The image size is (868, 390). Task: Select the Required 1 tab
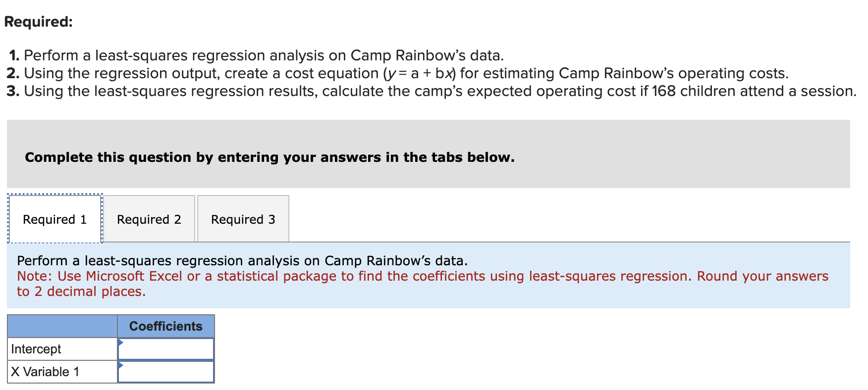click(x=54, y=219)
